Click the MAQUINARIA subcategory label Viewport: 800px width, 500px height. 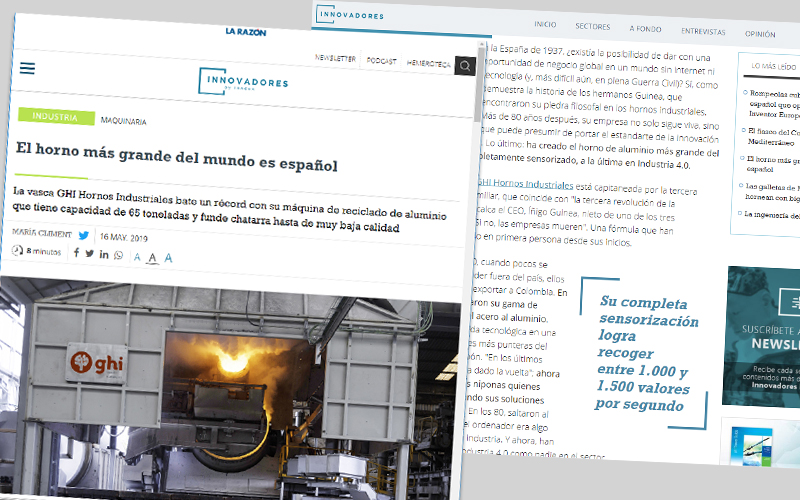pos(123,121)
